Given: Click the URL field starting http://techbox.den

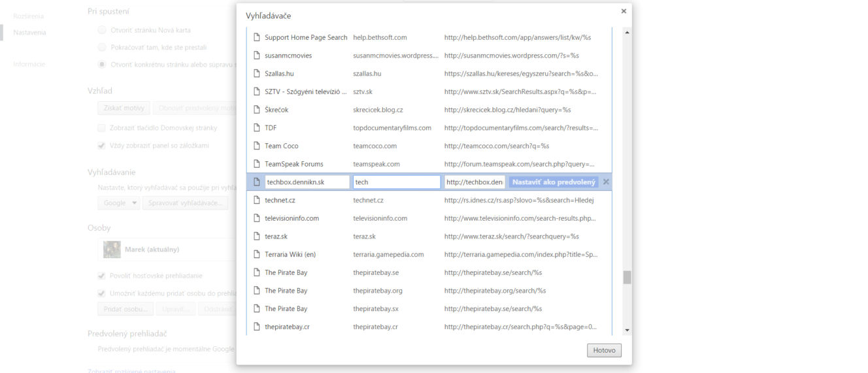Looking at the screenshot, I should 475,182.
